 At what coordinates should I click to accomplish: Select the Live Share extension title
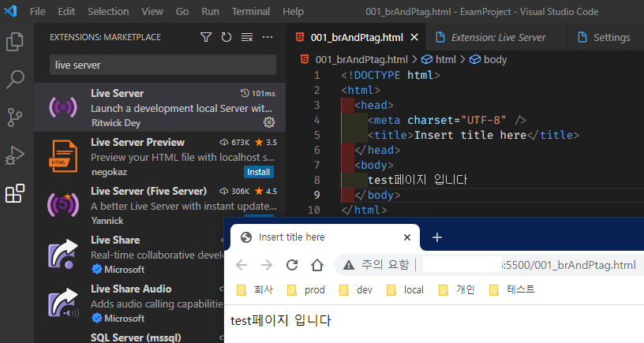click(x=115, y=240)
